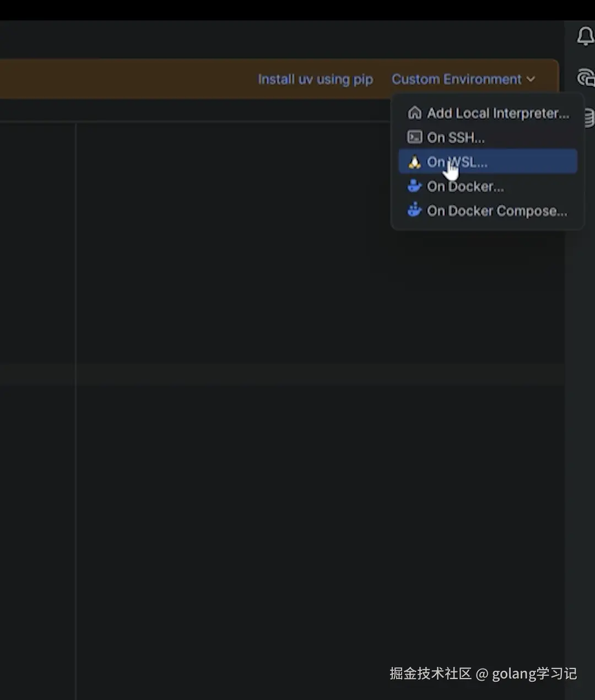Click the Install uv using pip link

pos(315,79)
